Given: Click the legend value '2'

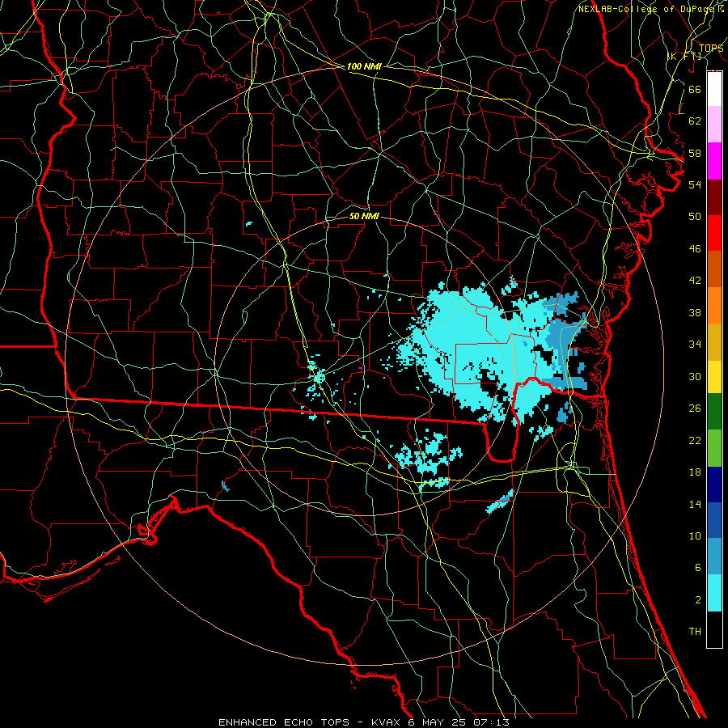Looking at the screenshot, I should pos(697,600).
